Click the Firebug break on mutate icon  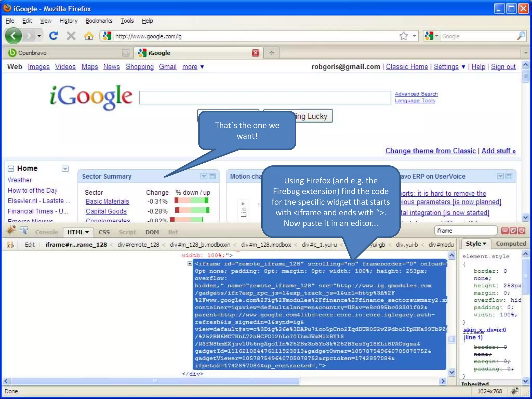pyautogui.click(x=10, y=245)
